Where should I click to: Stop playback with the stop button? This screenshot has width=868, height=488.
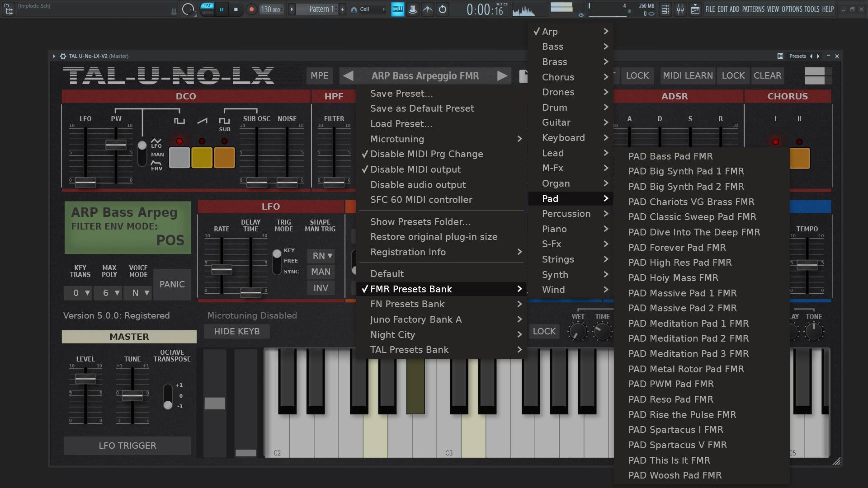pos(236,9)
